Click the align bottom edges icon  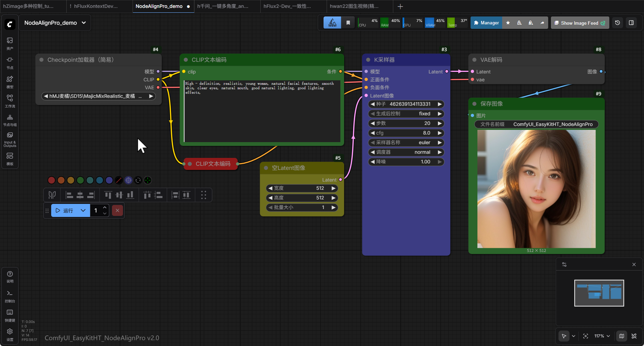[130, 195]
